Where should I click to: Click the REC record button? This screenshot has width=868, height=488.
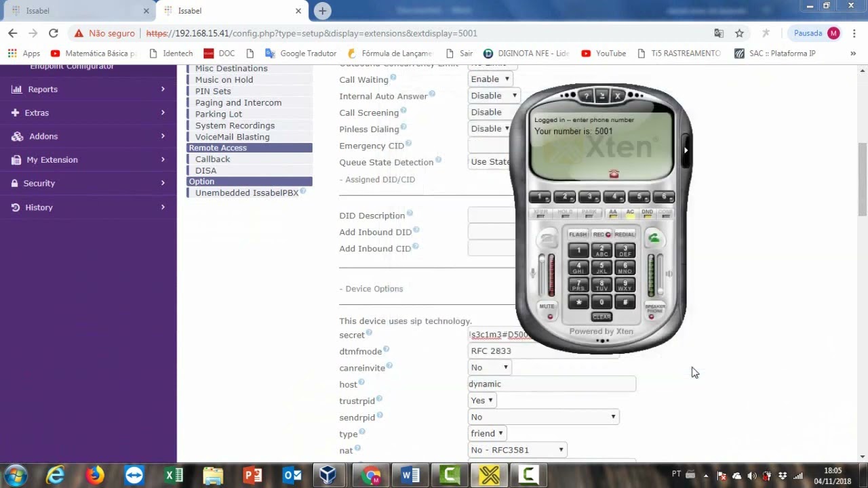(x=601, y=235)
